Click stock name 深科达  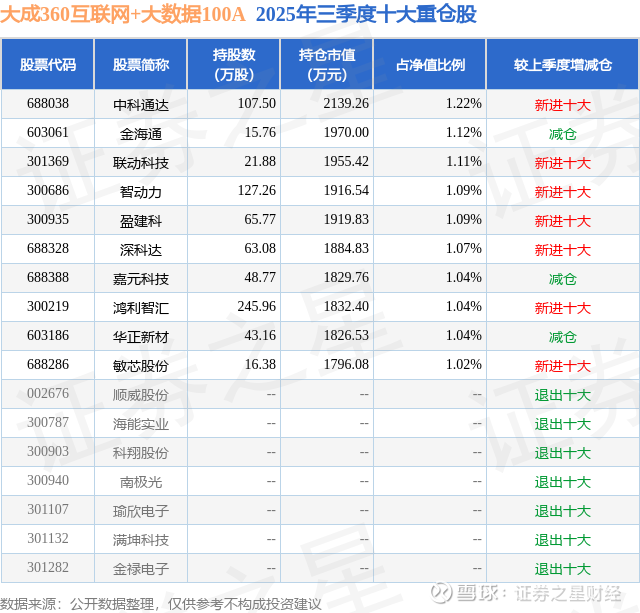(x=141, y=250)
